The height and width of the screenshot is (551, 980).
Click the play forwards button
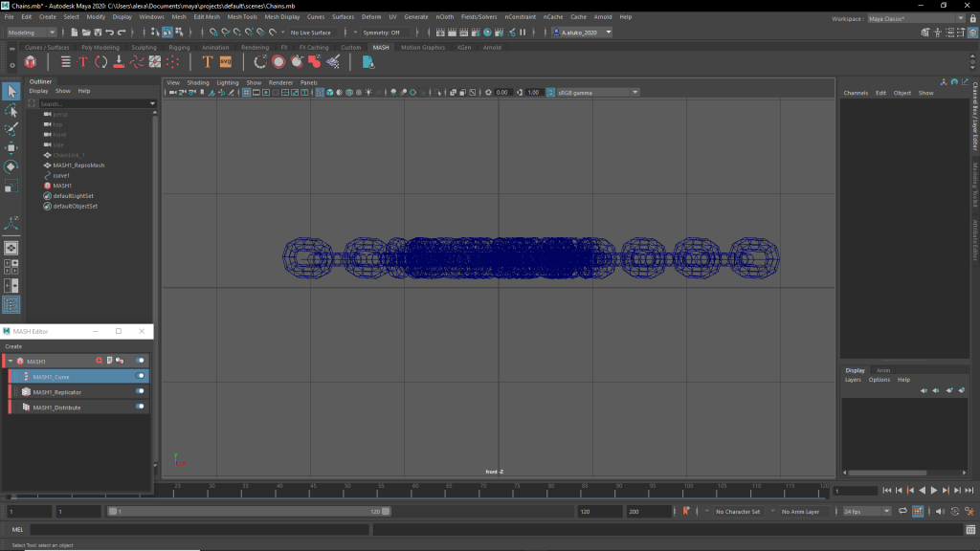pyautogui.click(x=934, y=491)
